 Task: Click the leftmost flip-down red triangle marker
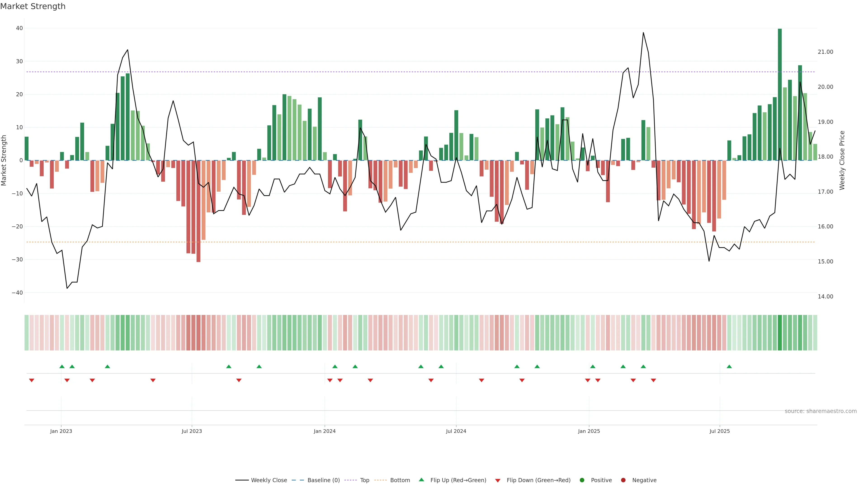[32, 380]
